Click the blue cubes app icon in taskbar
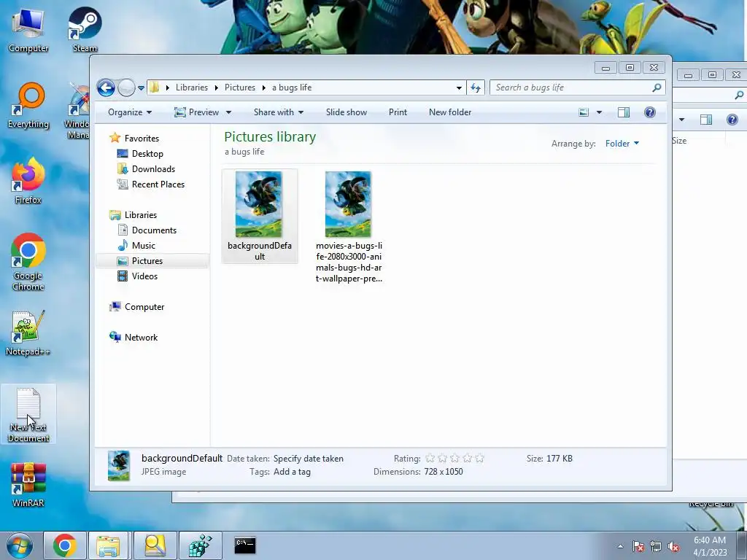The height and width of the screenshot is (560, 747). 200,545
